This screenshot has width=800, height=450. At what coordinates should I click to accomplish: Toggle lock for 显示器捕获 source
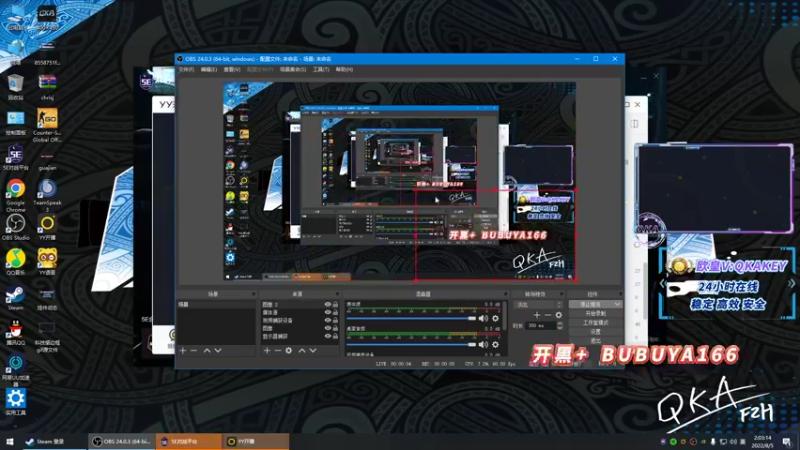(335, 336)
